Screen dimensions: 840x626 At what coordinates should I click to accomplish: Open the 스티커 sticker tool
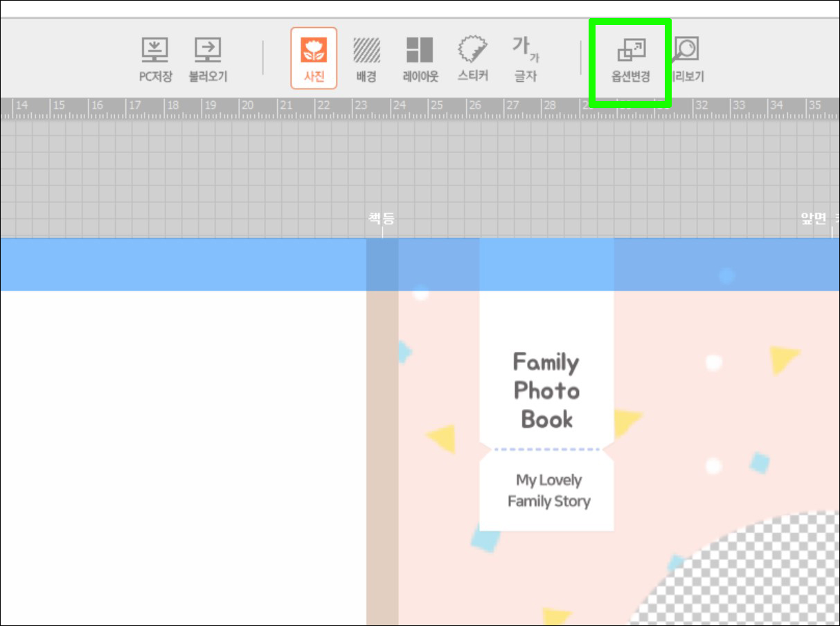pyautogui.click(x=473, y=60)
